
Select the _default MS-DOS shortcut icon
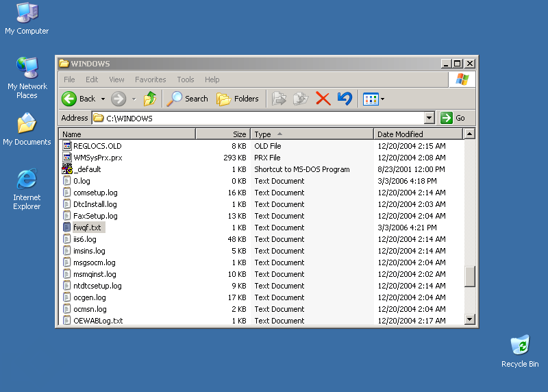66,169
